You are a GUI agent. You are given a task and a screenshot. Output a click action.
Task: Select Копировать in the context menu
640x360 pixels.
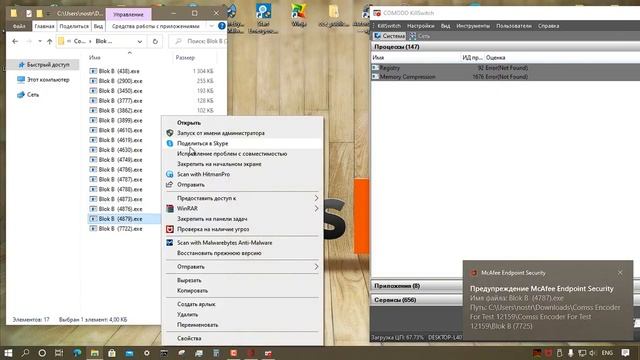[192, 291]
